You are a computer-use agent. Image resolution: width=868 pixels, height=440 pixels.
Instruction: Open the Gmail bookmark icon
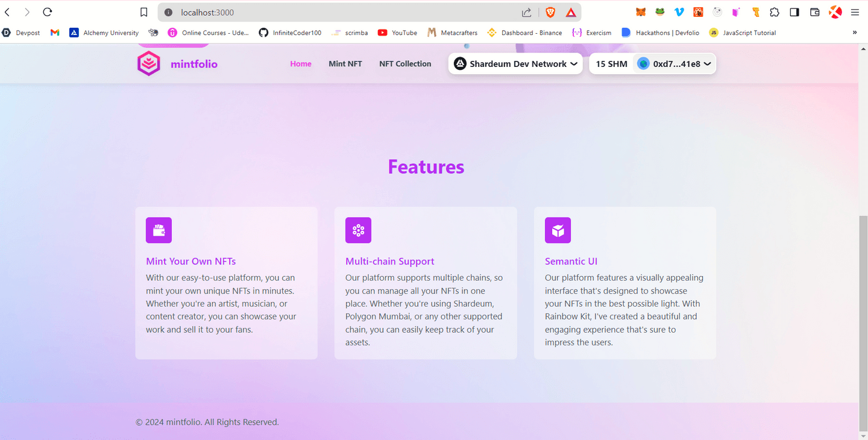(55, 33)
